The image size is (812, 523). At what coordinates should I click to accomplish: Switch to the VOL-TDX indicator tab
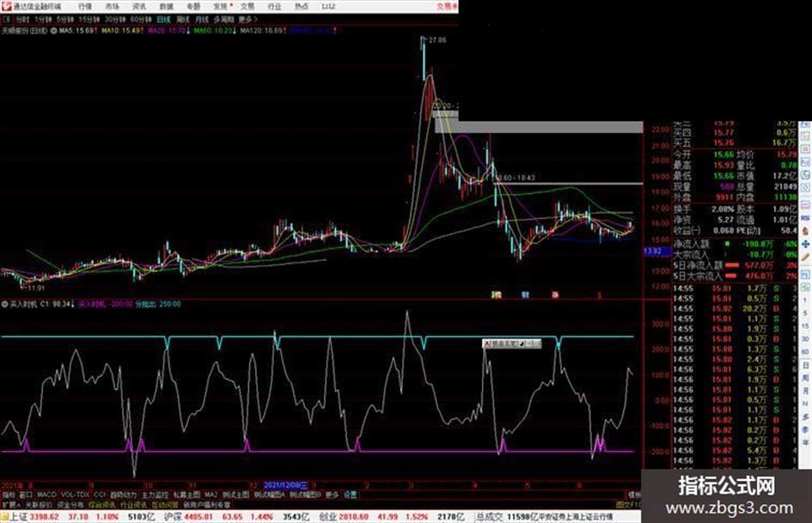point(75,495)
